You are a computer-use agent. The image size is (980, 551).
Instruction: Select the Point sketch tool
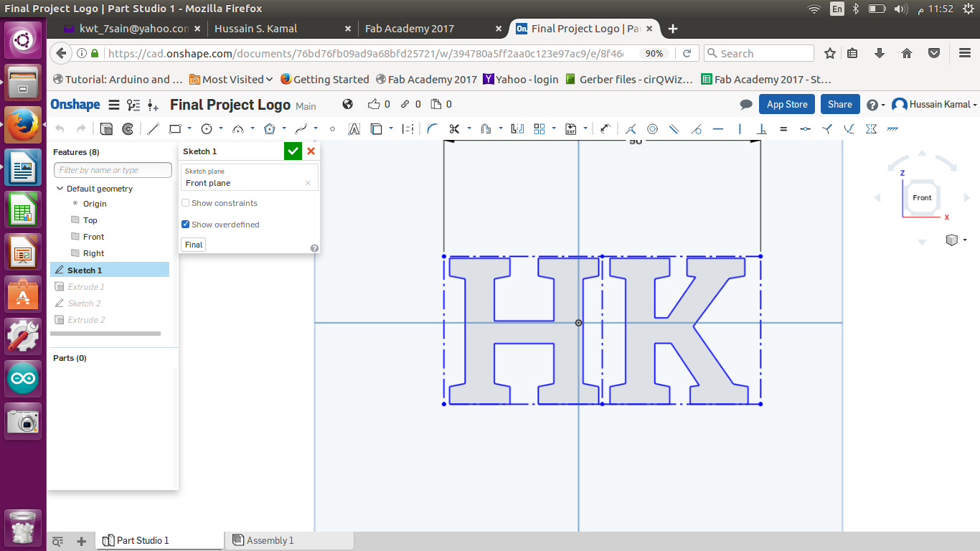(x=332, y=129)
